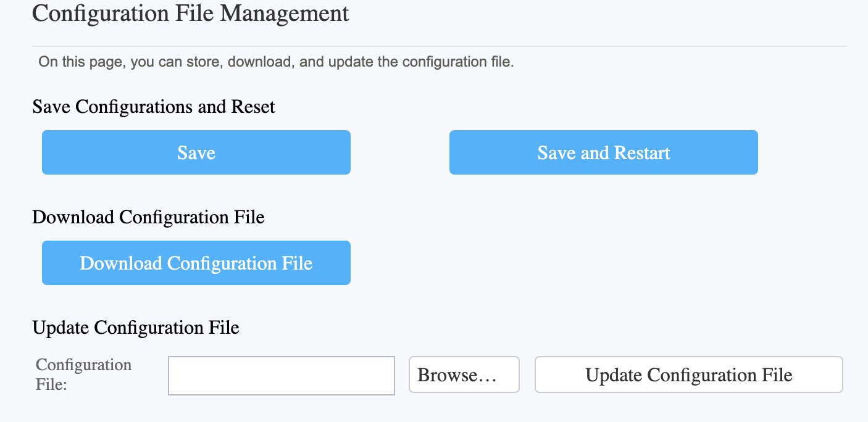The width and height of the screenshot is (868, 422).
Task: Click the Update Configuration File section heading
Action: pyautogui.click(x=136, y=327)
